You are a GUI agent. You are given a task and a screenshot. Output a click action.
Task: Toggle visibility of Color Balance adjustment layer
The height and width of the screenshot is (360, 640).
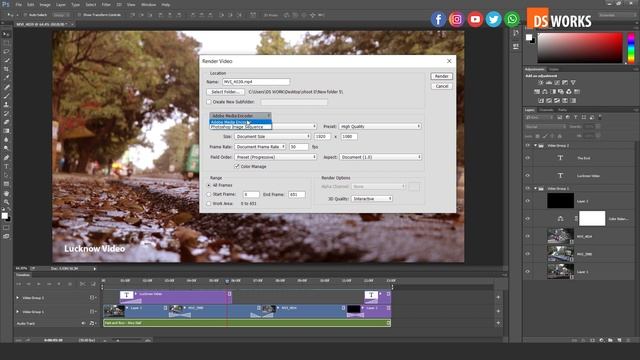(x=527, y=219)
